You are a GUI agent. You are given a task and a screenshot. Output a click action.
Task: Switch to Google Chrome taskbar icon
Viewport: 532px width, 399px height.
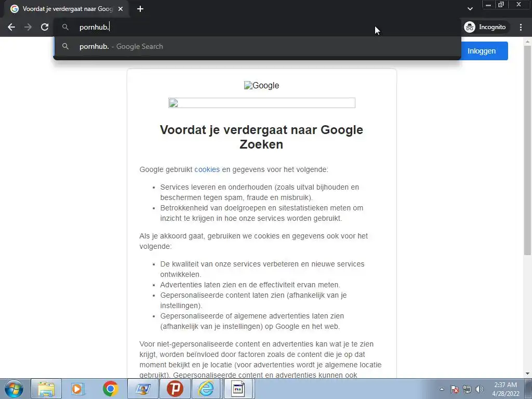click(110, 389)
